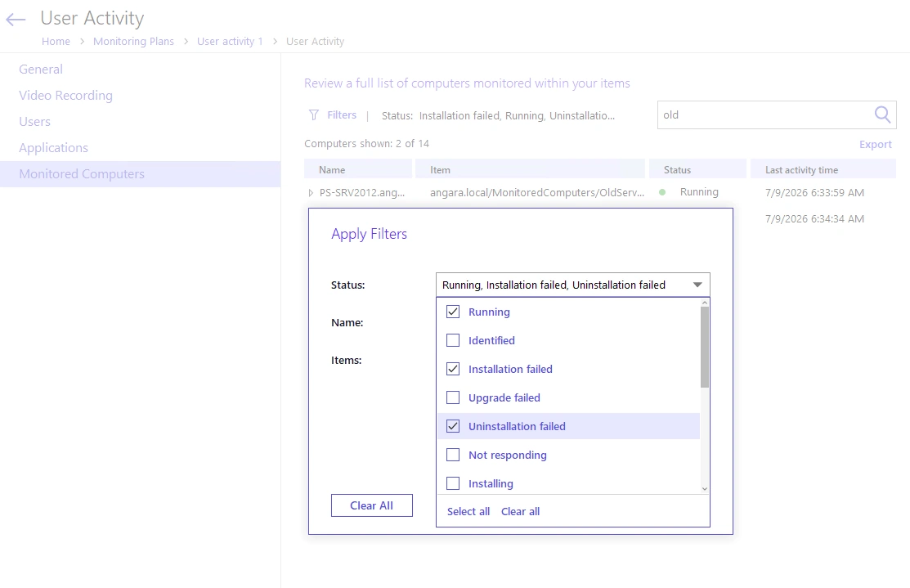Open the Applications section
910x588 pixels.
53,147
